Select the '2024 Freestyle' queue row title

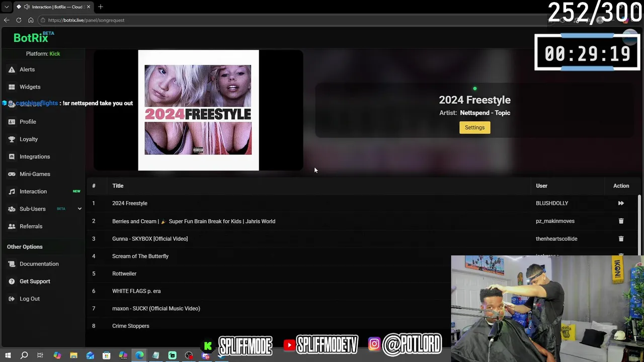pos(130,203)
